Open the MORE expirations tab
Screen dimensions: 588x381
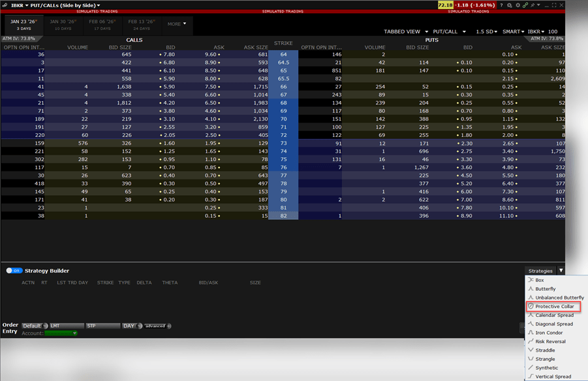pos(176,24)
